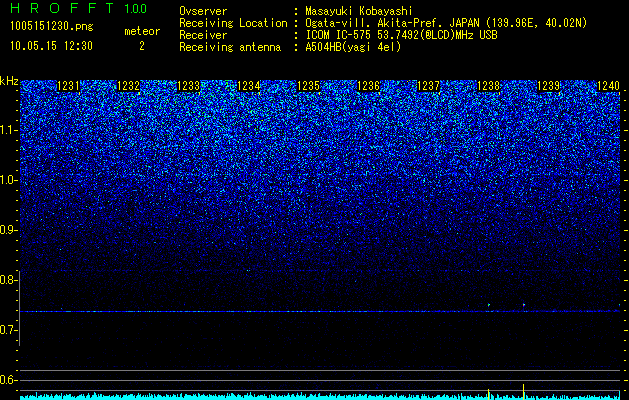
Task: Click the 0.7 kHz axis label
Action: (8, 330)
